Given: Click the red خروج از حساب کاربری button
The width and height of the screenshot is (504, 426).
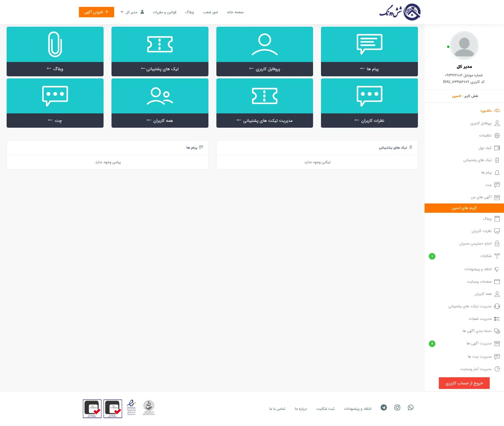Looking at the screenshot, I should pos(464,383).
